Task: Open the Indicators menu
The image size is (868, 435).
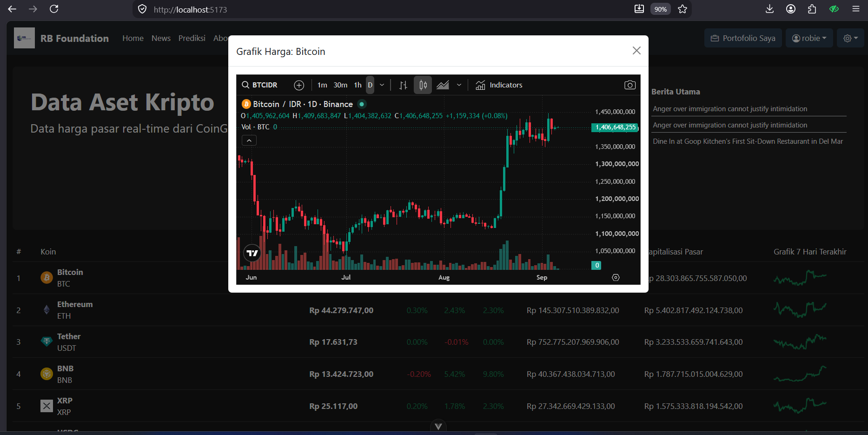Action: pyautogui.click(x=499, y=85)
